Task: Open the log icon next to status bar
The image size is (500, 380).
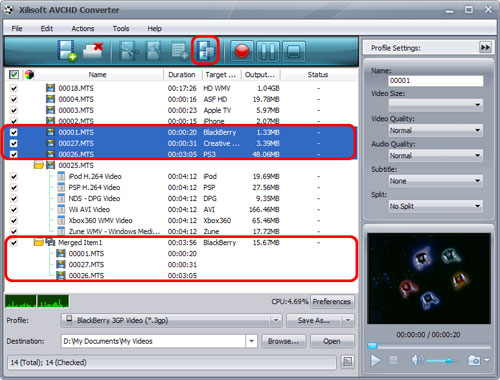Action: (x=347, y=362)
